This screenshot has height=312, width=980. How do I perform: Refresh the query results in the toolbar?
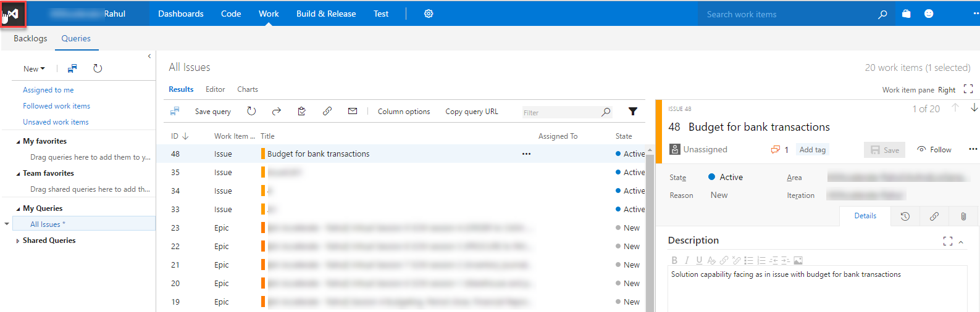251,112
